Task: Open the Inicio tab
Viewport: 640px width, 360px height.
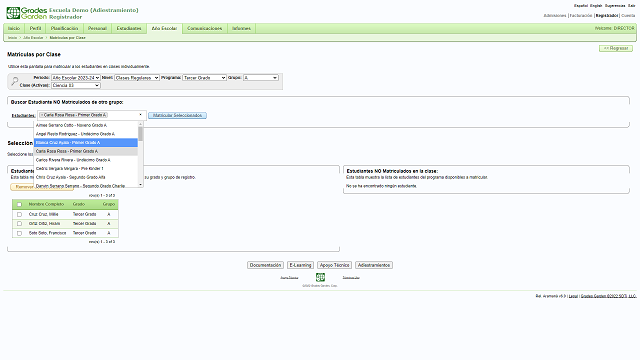Action: click(14, 28)
